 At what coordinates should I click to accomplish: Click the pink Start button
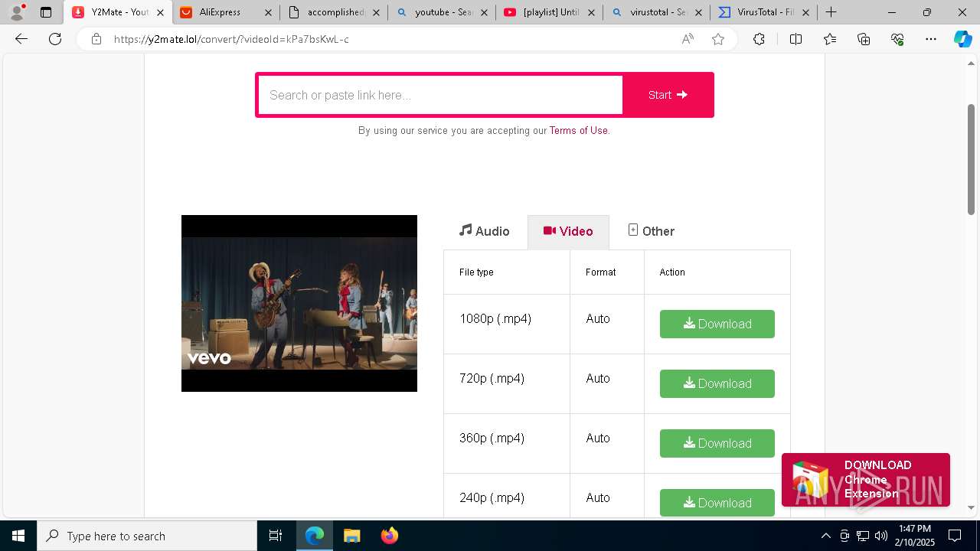pos(668,95)
